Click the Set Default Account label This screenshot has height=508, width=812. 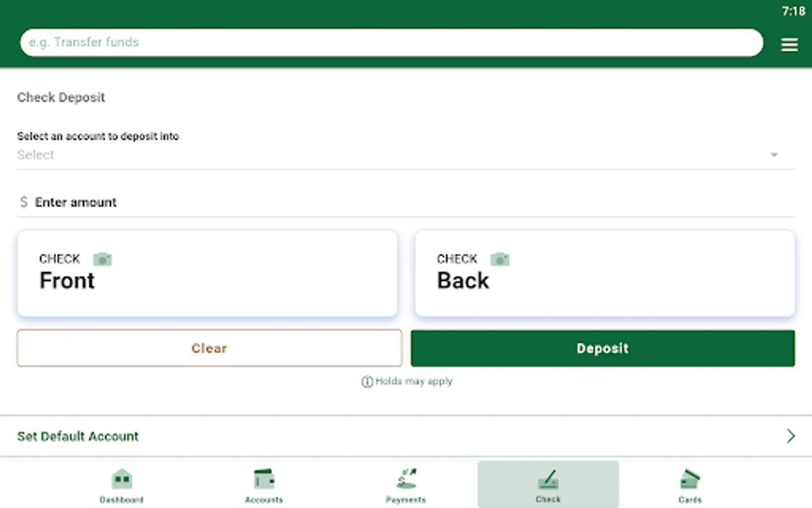click(x=78, y=436)
